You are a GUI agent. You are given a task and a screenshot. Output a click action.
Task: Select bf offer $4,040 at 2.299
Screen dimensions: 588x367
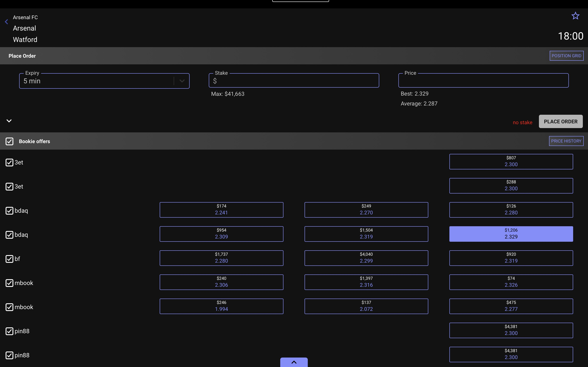(x=366, y=258)
